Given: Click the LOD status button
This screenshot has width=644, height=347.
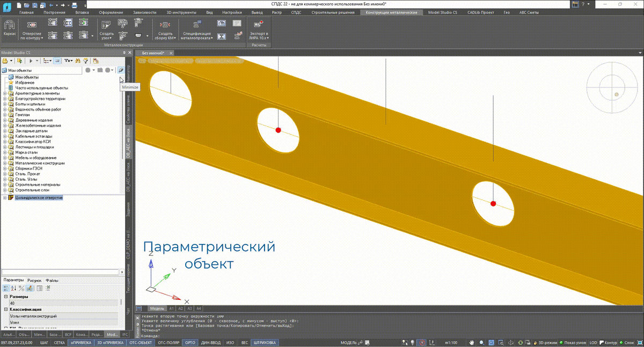Looking at the screenshot, I should pos(593,342).
